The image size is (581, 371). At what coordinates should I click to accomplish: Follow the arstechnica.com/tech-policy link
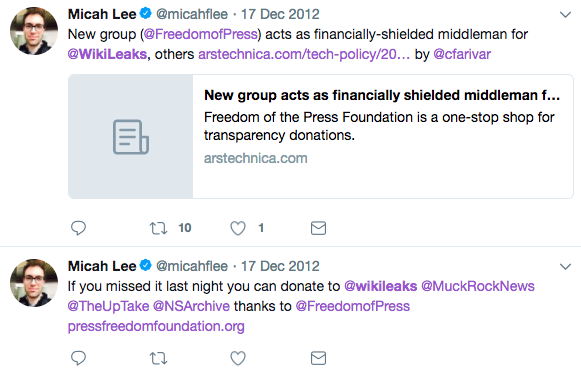(x=304, y=54)
